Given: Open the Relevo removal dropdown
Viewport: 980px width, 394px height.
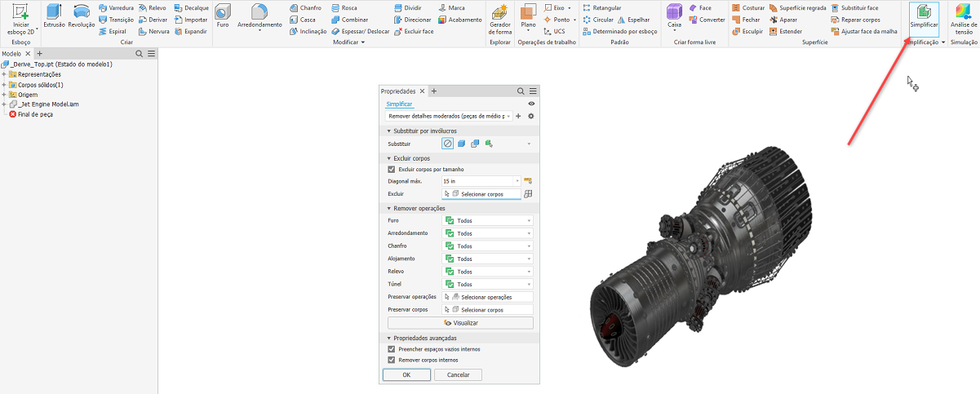Looking at the screenshot, I should 487,271.
